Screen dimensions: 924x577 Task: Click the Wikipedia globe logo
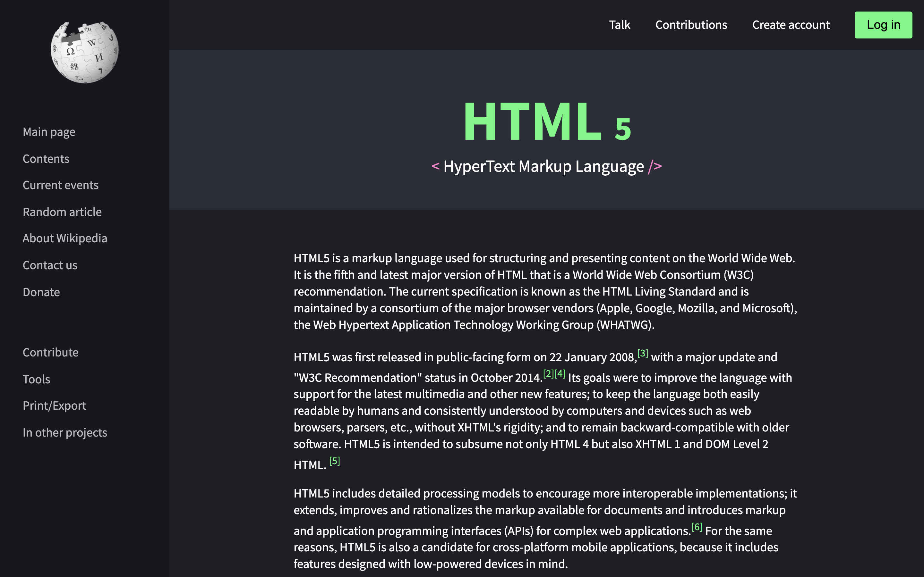[84, 52]
